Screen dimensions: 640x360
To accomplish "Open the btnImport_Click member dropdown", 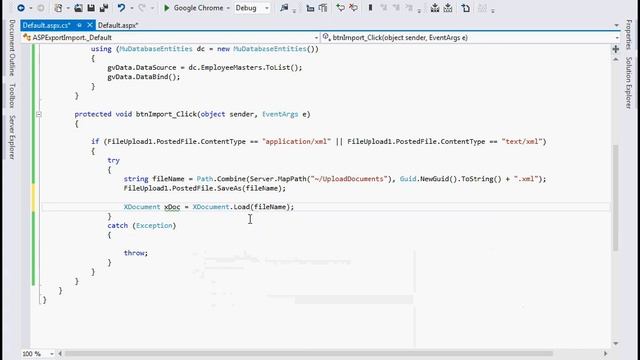I will coord(616,38).
